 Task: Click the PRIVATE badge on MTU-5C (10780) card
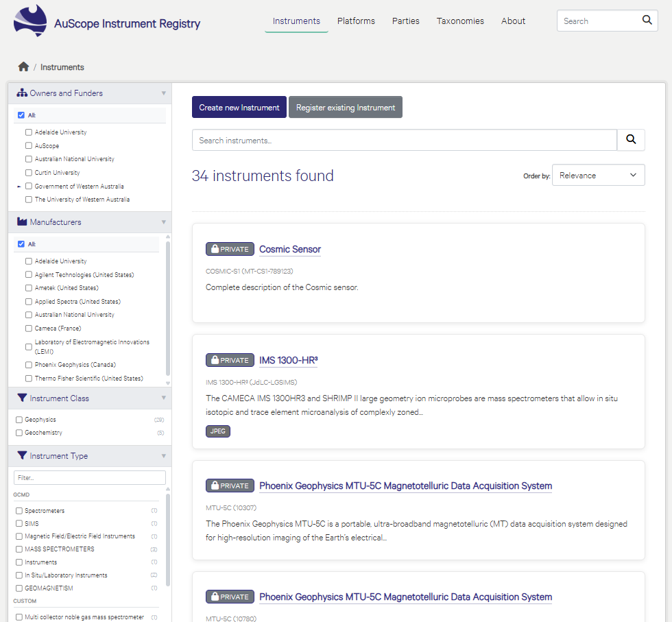(x=230, y=597)
